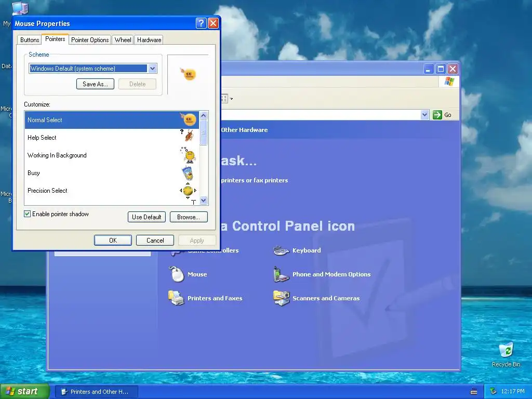The width and height of the screenshot is (532, 399).
Task: Click the Mouse Properties help question button
Action: pyautogui.click(x=201, y=23)
